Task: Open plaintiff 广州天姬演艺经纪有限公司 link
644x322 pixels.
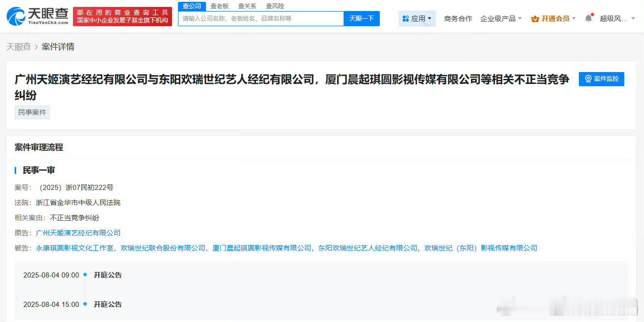Action: 78,233
